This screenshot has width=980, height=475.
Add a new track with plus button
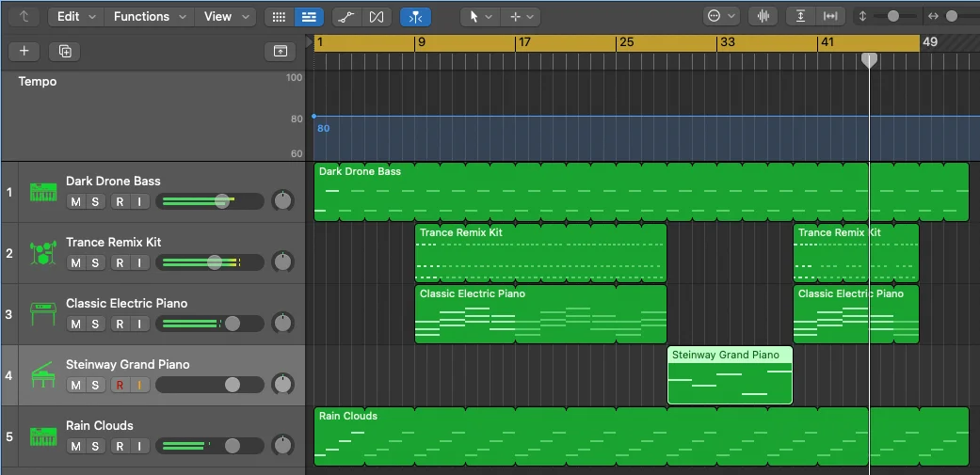pyautogui.click(x=24, y=51)
